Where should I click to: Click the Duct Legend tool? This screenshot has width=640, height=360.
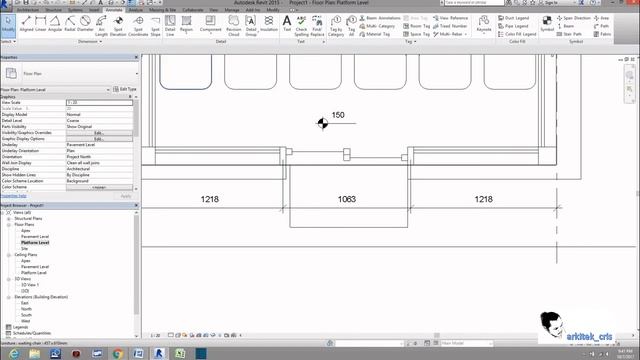tap(513, 18)
